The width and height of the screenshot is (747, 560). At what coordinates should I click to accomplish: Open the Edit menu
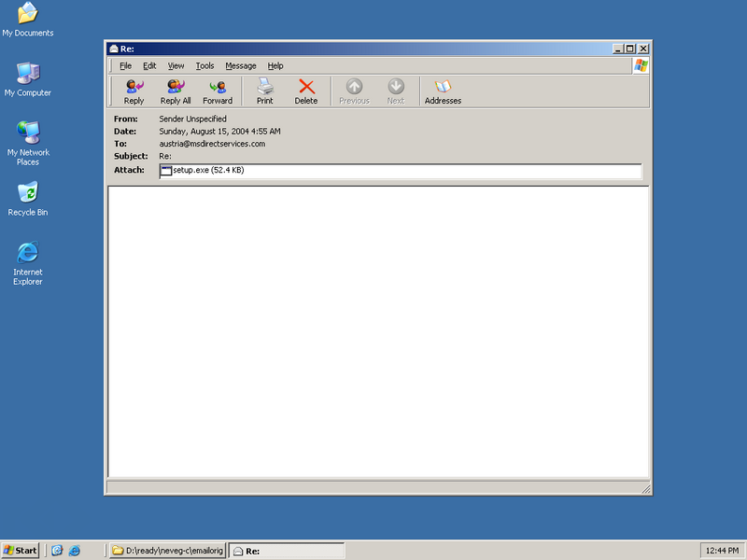click(149, 65)
